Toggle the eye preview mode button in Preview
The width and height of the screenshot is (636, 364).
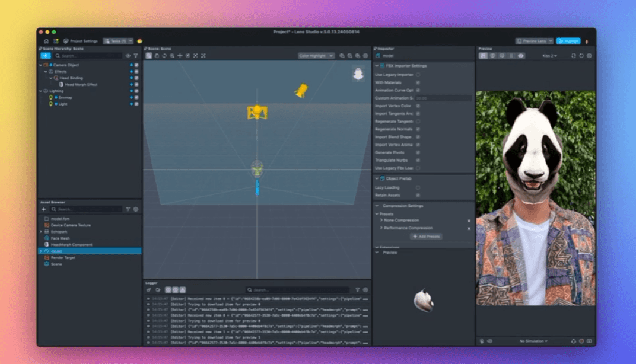pos(521,56)
